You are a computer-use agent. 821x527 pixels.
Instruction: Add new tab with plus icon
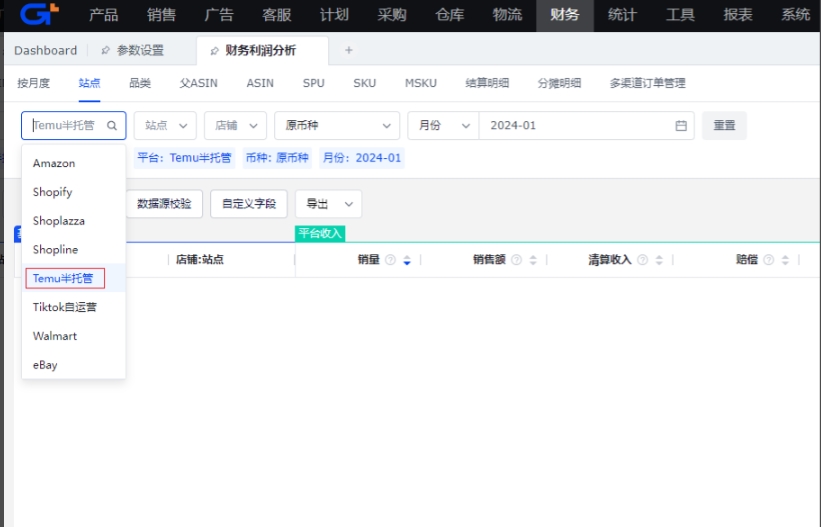[349, 50]
